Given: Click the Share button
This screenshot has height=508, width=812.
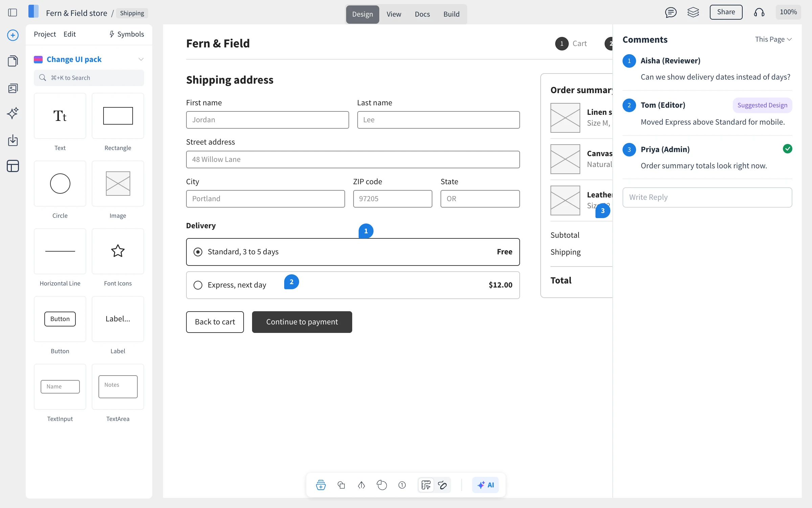Looking at the screenshot, I should pyautogui.click(x=726, y=12).
